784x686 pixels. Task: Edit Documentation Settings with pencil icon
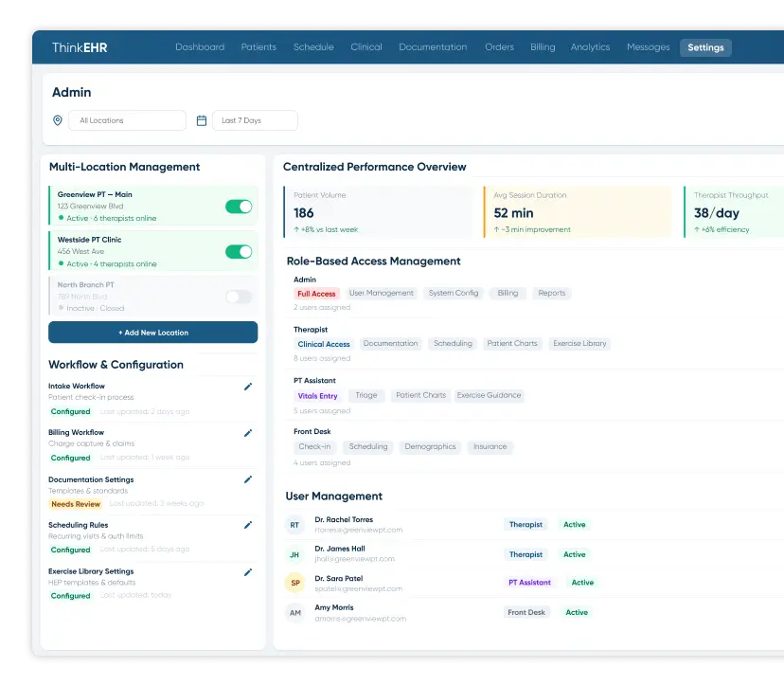click(x=247, y=479)
